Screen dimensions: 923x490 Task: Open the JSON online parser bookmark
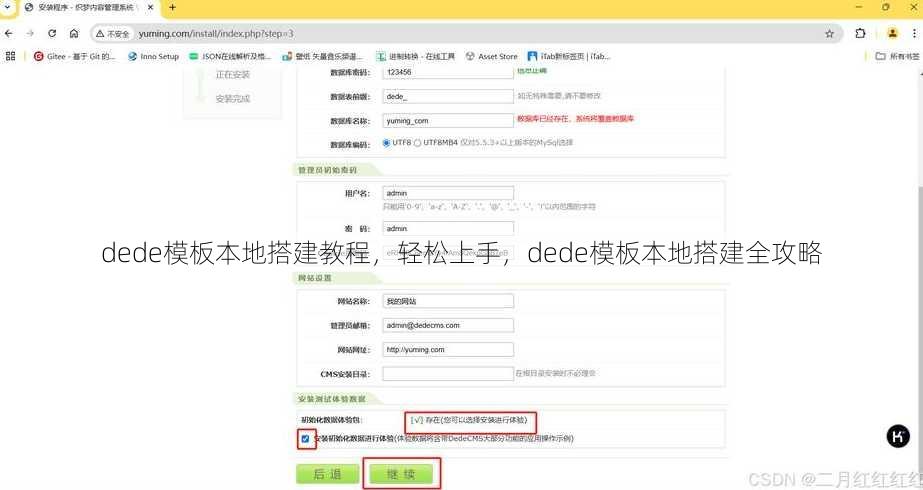[230, 57]
